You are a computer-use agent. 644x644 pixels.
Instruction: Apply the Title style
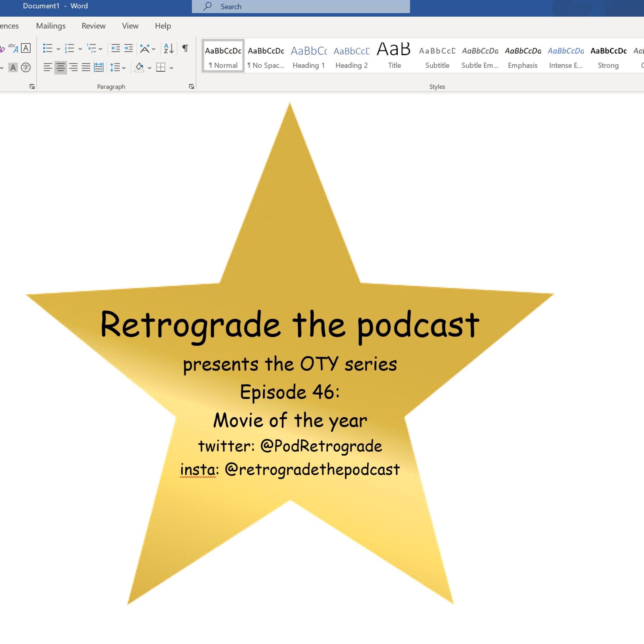[394, 56]
